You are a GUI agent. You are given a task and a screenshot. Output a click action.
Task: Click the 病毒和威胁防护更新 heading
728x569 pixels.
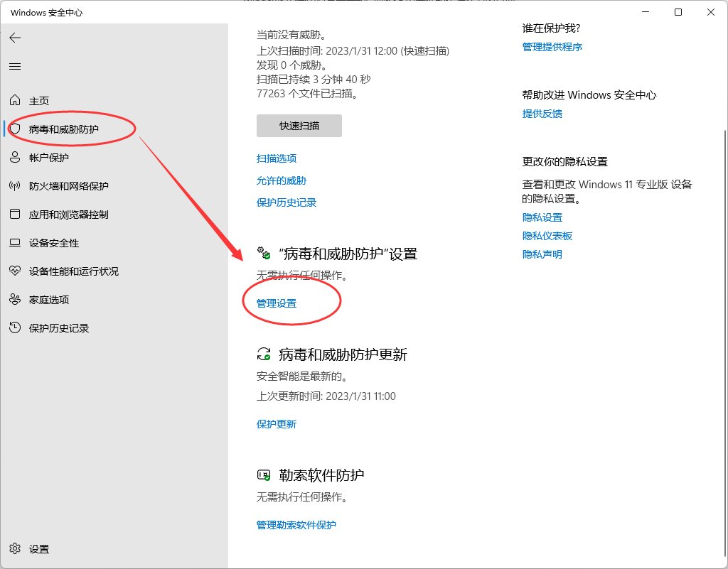343,354
